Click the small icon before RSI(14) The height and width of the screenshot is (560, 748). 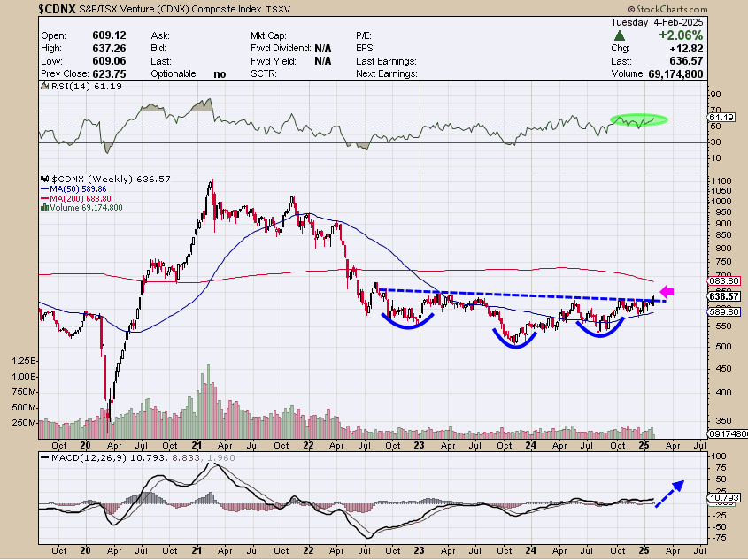tap(44, 87)
